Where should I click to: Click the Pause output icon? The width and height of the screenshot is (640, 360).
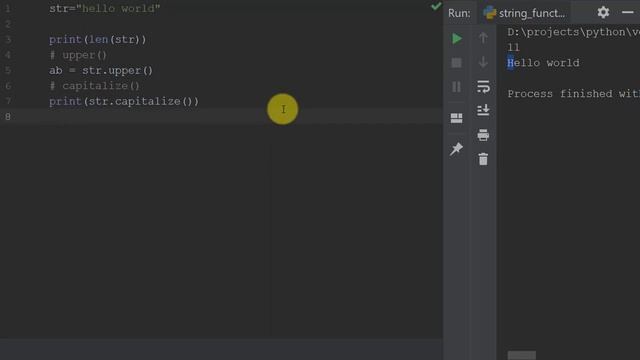click(x=456, y=87)
